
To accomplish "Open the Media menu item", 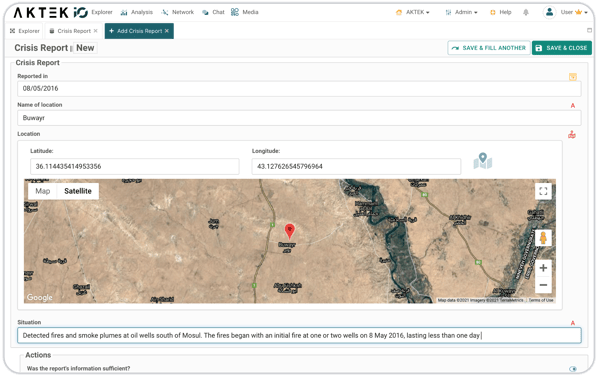I will [x=245, y=12].
